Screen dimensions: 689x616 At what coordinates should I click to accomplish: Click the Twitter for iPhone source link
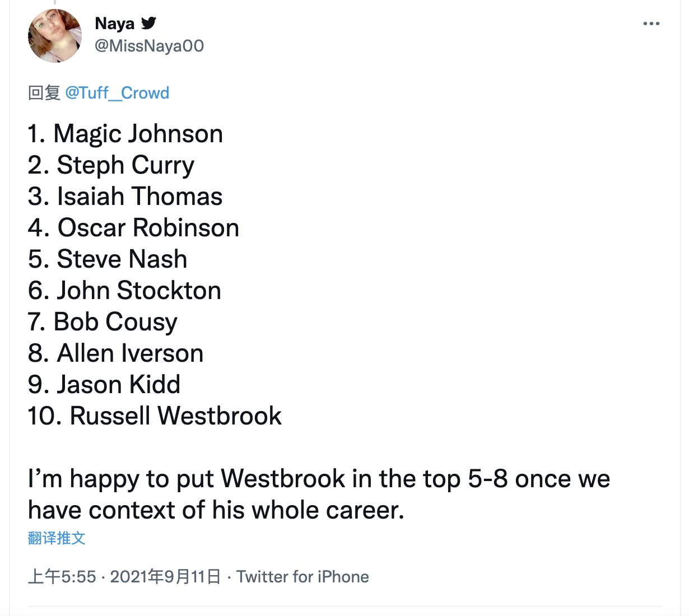[302, 576]
